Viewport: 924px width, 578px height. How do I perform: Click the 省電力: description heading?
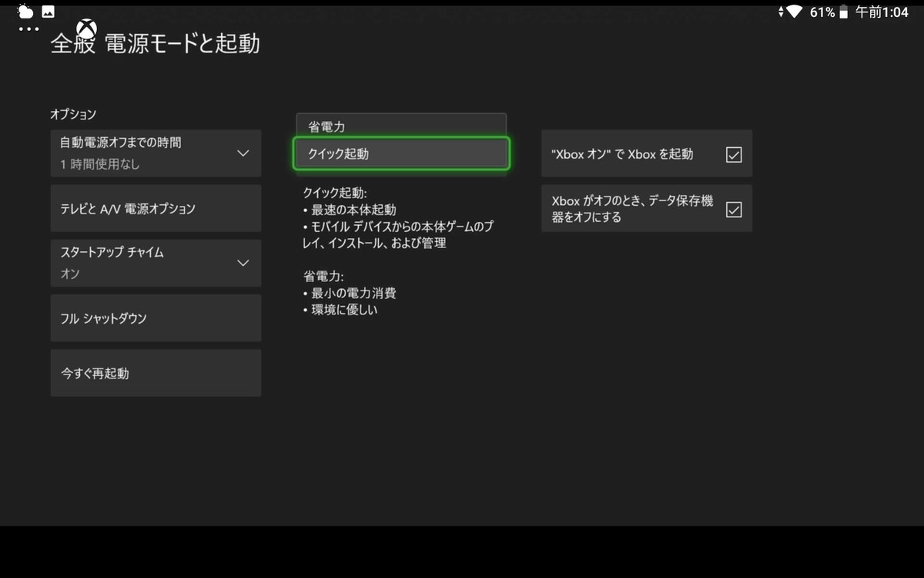click(x=323, y=276)
